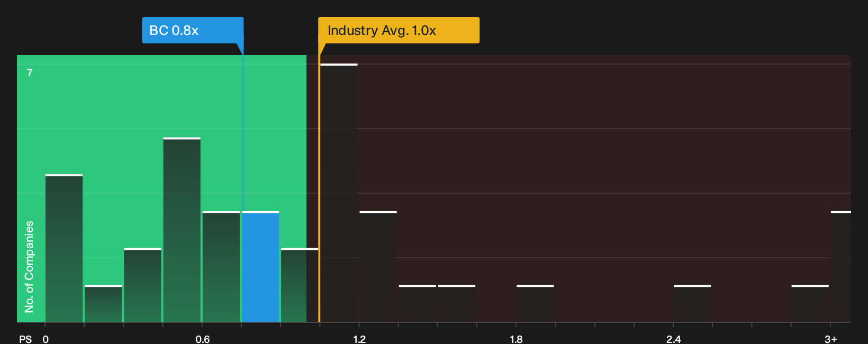Select the blue highlighted BC histogram bar
This screenshot has width=868, height=344.
point(260,267)
